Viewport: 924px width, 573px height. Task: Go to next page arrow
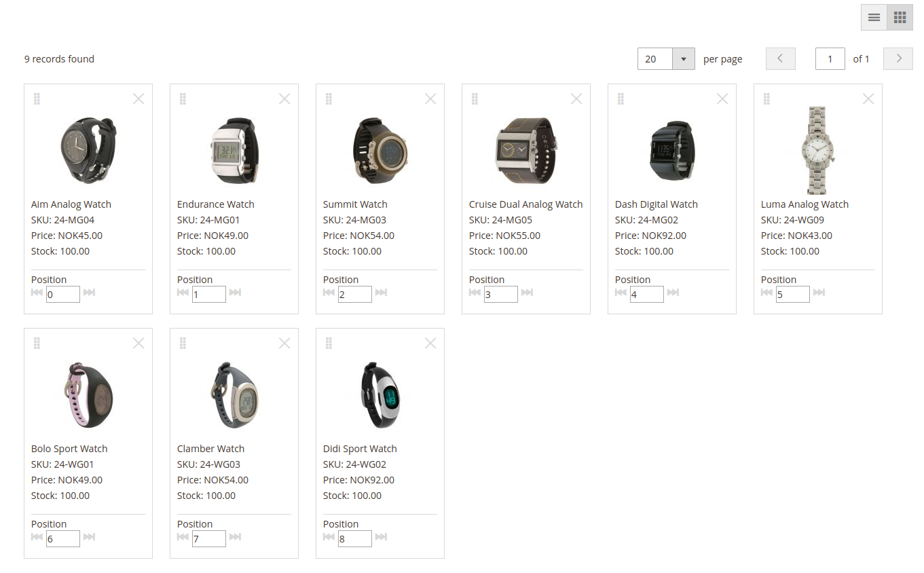(x=898, y=59)
